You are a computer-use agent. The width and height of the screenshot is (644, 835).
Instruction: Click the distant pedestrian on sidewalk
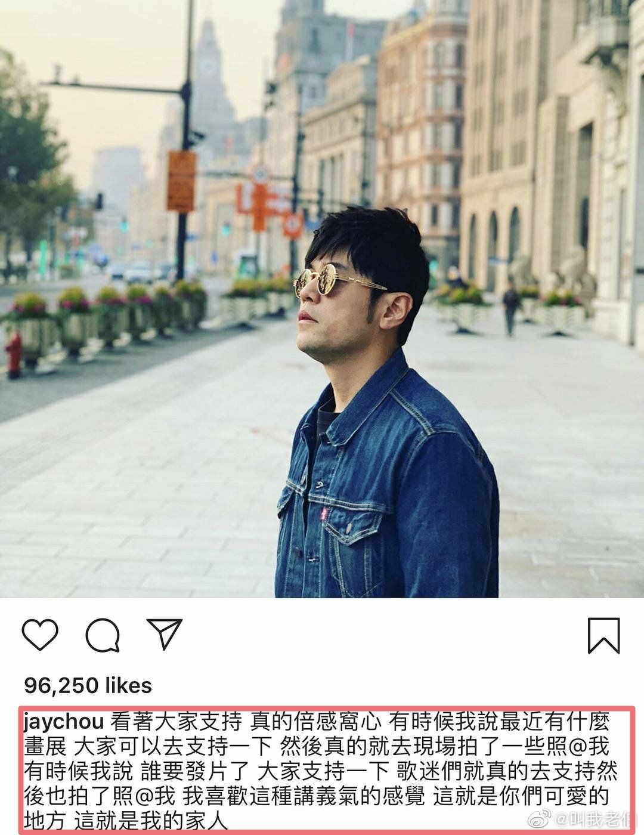click(x=511, y=308)
